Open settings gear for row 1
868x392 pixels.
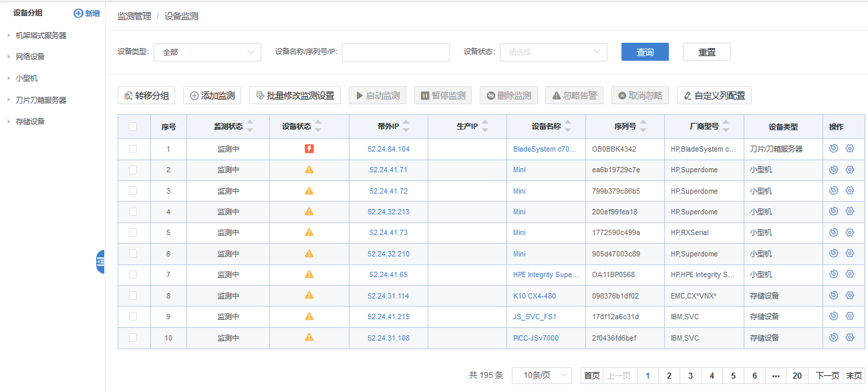click(x=850, y=149)
